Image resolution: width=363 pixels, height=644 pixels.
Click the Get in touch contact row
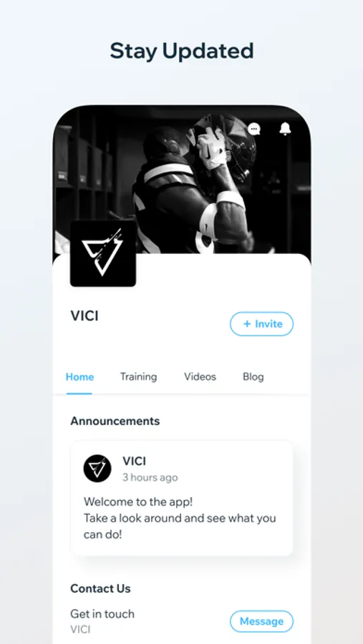point(182,621)
